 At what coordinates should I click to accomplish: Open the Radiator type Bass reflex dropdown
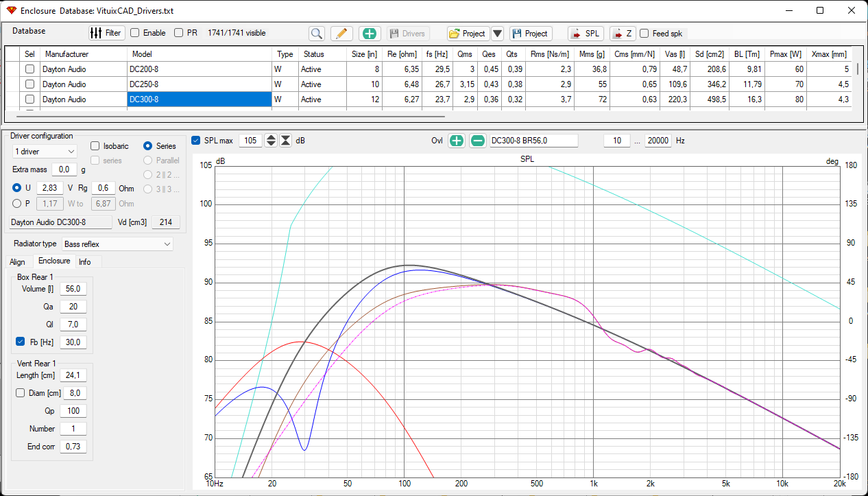coord(117,244)
